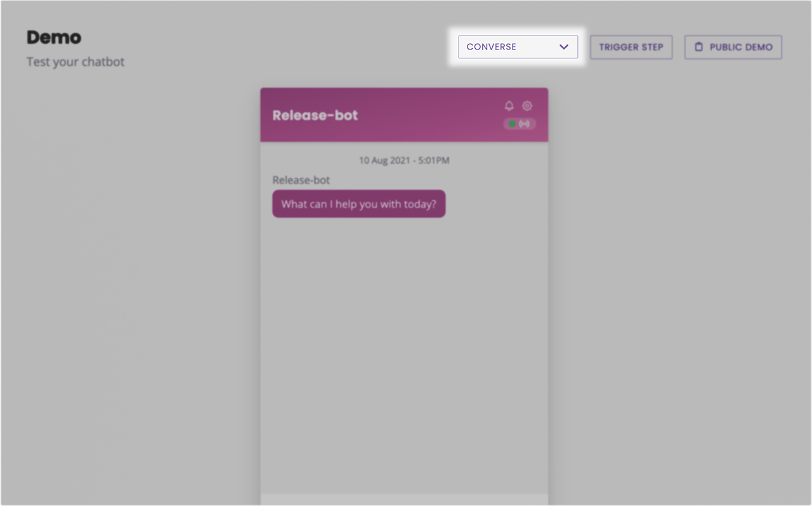Switch to the Demo section

pyautogui.click(x=53, y=37)
